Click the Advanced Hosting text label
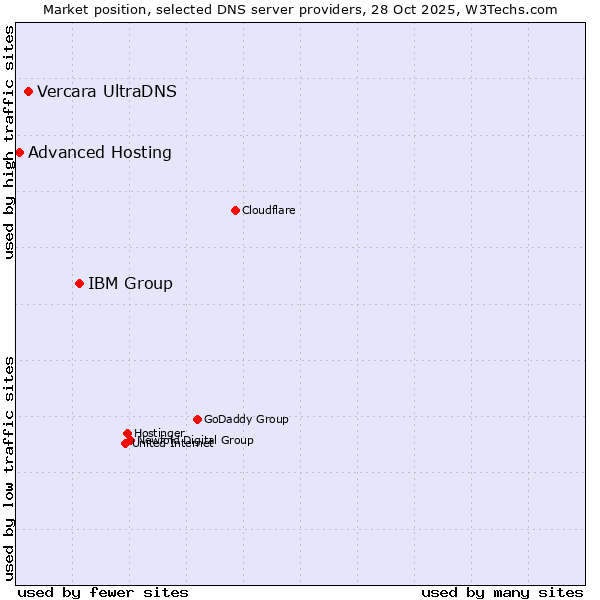The image size is (600, 600). pyautogui.click(x=100, y=153)
